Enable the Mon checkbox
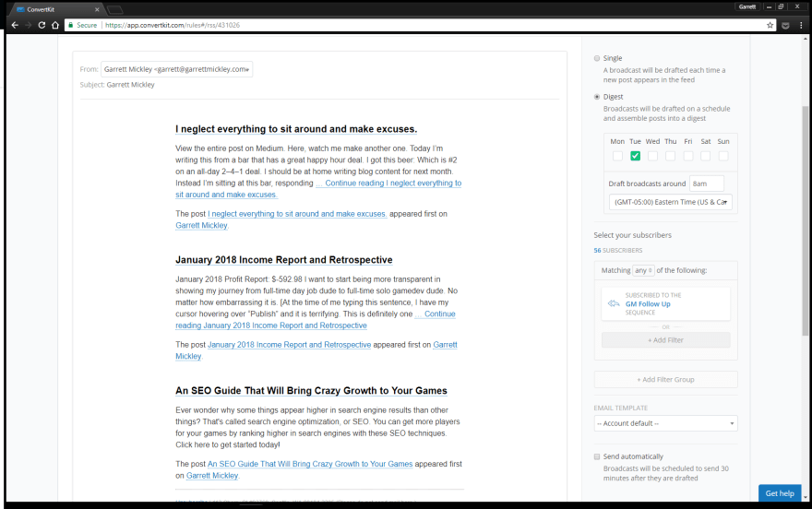The width and height of the screenshot is (812, 509). [x=617, y=156]
